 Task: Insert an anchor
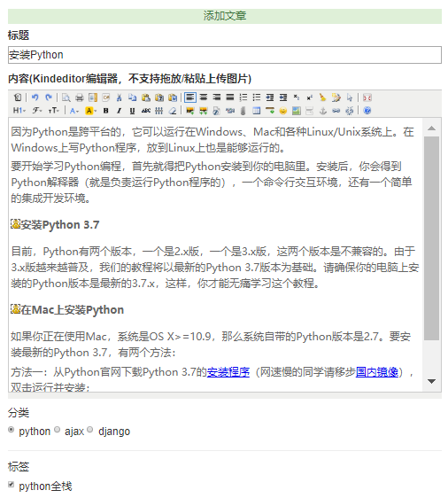(323, 111)
